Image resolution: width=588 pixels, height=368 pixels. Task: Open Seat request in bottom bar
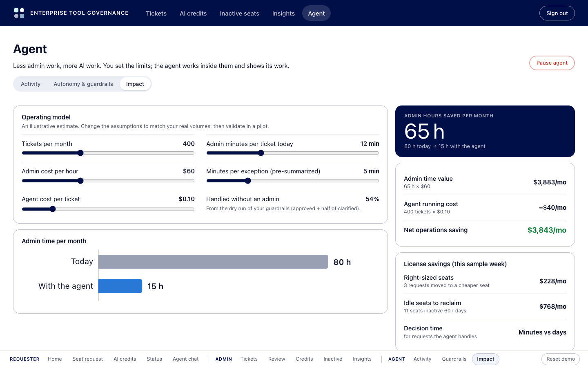click(88, 359)
